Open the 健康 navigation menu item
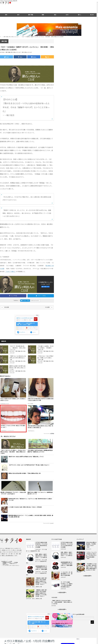The height and width of the screenshot is (644, 98). (43, 15)
